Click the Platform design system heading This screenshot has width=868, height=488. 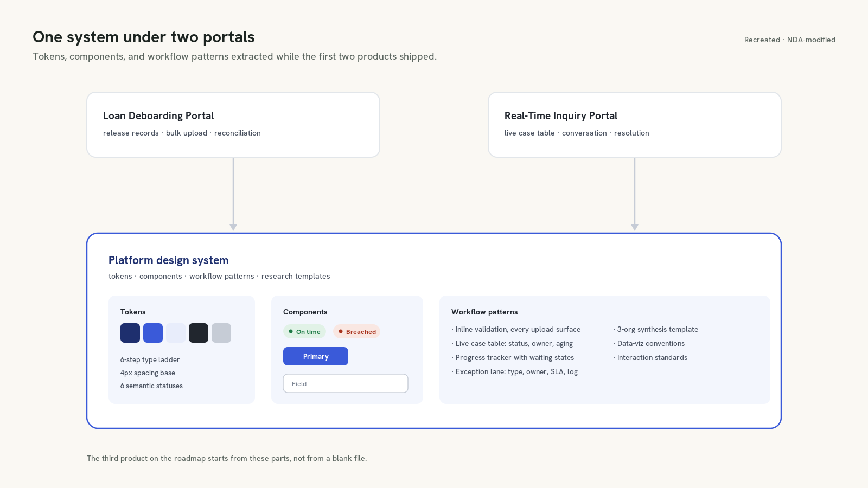169,260
